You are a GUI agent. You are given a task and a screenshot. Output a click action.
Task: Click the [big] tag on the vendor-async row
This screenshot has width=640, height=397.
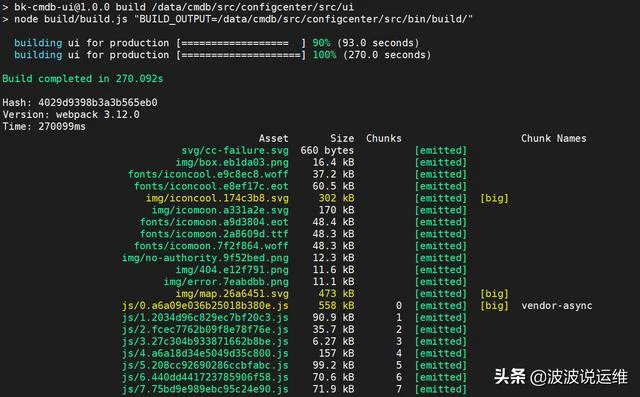pos(494,306)
